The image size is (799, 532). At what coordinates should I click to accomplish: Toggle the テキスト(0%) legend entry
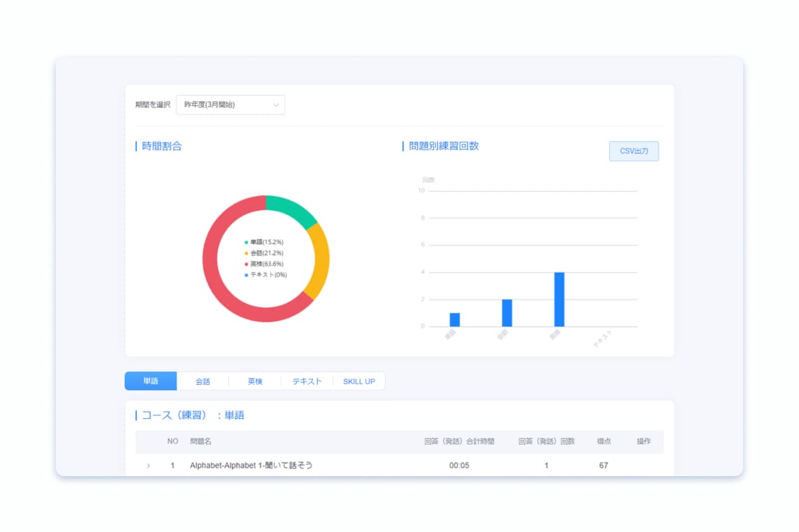tap(268, 275)
